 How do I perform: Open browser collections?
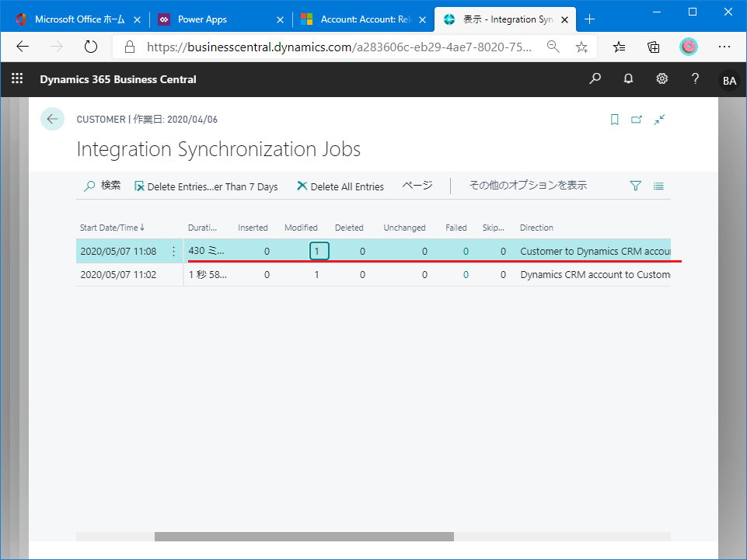click(654, 46)
